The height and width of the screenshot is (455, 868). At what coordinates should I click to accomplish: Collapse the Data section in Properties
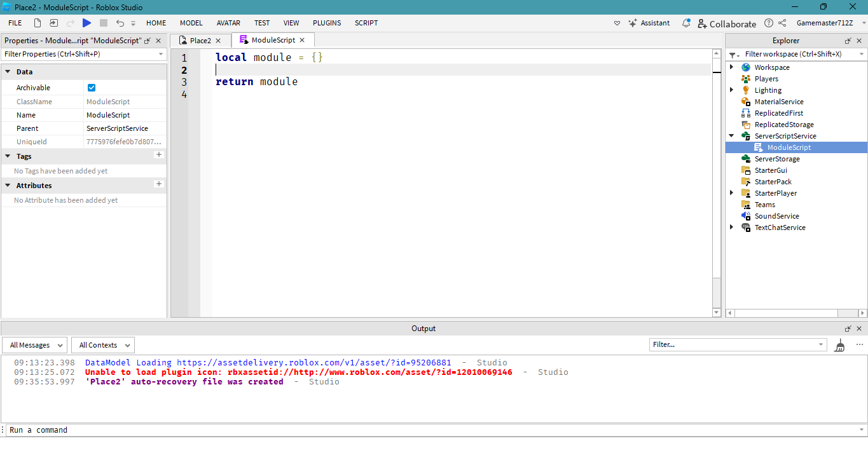(x=6, y=71)
